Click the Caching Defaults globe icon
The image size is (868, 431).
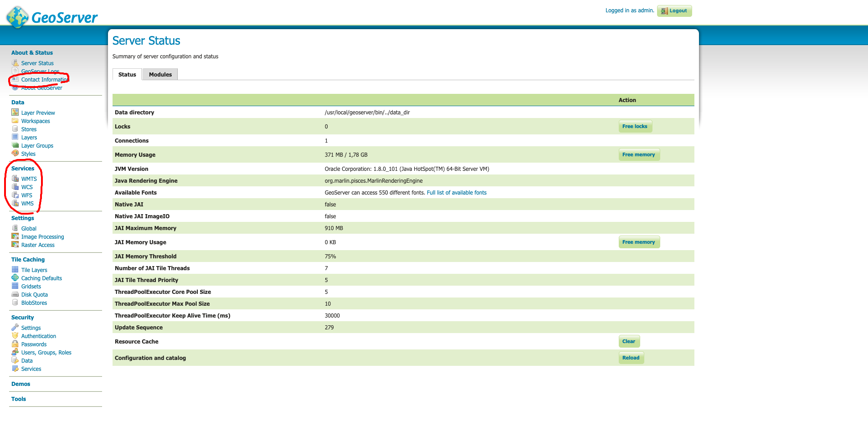[x=15, y=278]
